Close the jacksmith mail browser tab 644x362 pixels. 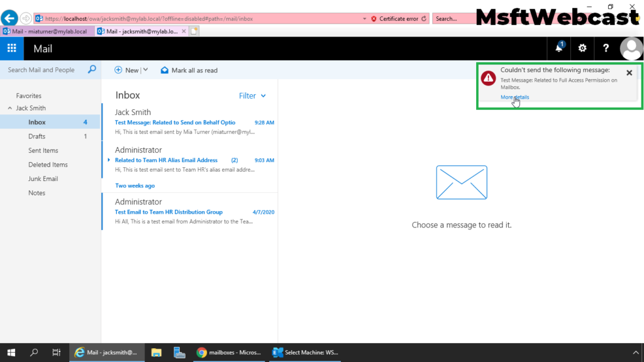tap(184, 31)
